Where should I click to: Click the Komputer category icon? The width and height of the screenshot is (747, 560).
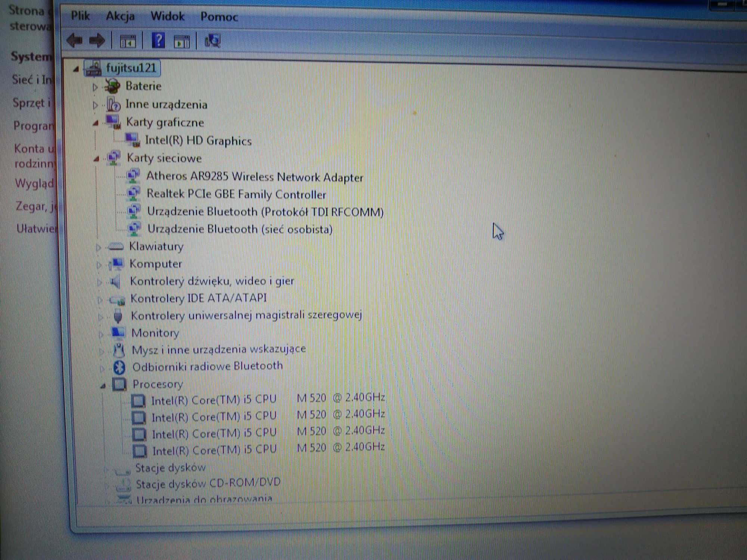pyautogui.click(x=117, y=264)
